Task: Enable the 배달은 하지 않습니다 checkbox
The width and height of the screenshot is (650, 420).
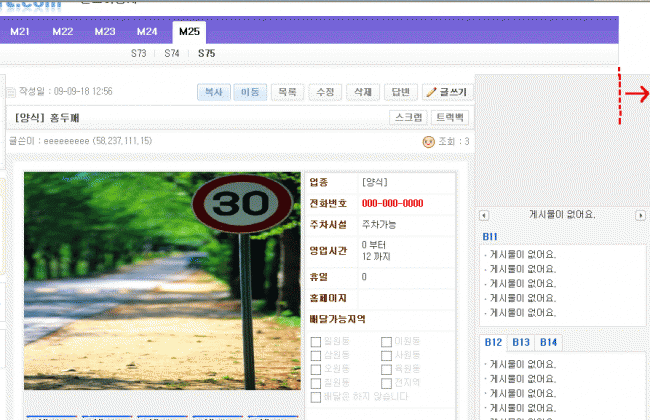Action: pos(316,397)
